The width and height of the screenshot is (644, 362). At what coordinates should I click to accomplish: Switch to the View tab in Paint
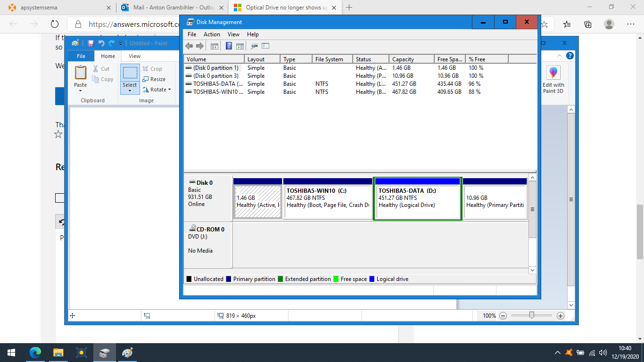point(134,56)
